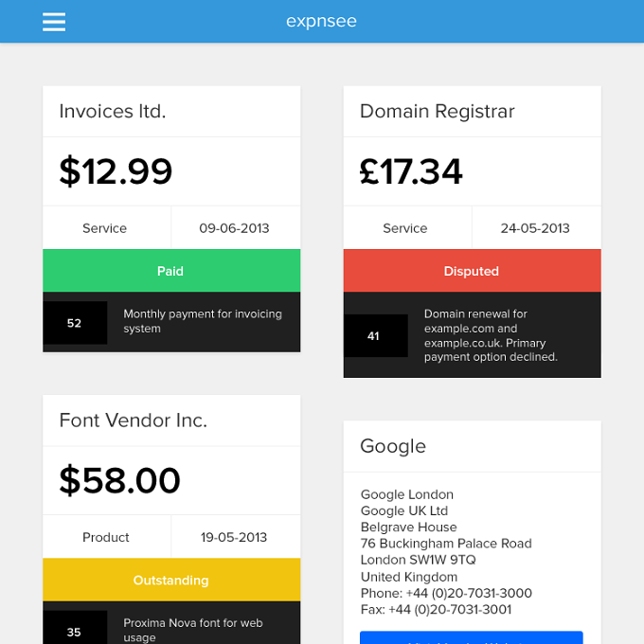This screenshot has width=644, height=644.
Task: Open the Domain Registrar card title
Action: 437,112
